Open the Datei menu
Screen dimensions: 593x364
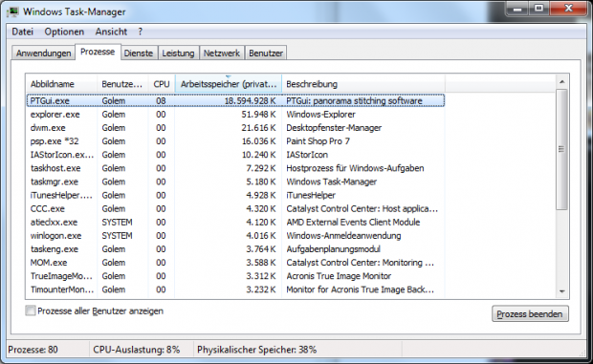(x=23, y=32)
